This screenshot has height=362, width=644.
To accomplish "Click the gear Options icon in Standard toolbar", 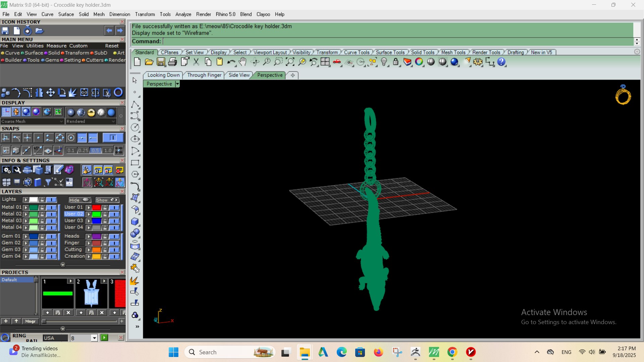I will (x=478, y=62).
